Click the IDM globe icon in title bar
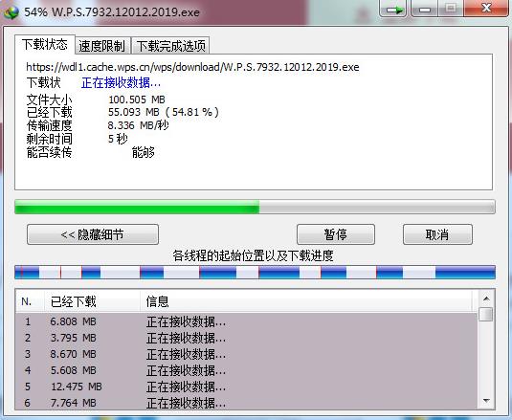 coord(11,12)
